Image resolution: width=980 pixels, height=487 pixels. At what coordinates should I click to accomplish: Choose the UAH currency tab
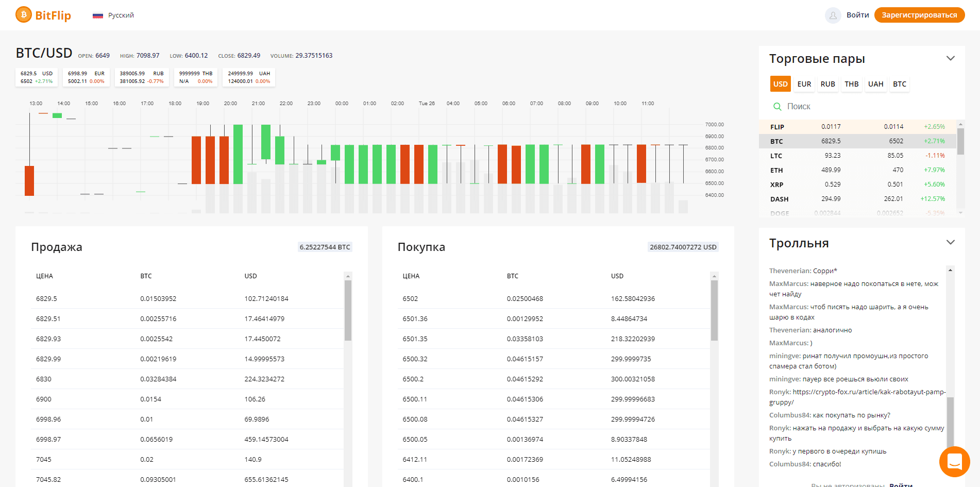pyautogui.click(x=875, y=84)
